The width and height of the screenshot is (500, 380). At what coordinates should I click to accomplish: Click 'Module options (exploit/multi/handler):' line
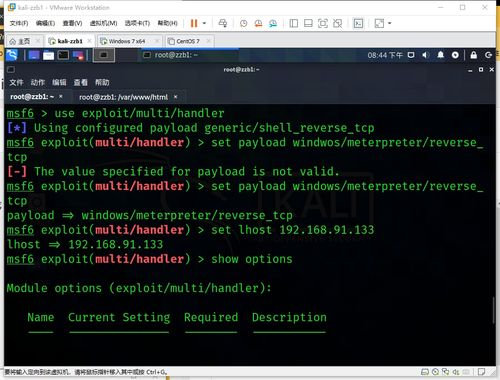(x=139, y=288)
